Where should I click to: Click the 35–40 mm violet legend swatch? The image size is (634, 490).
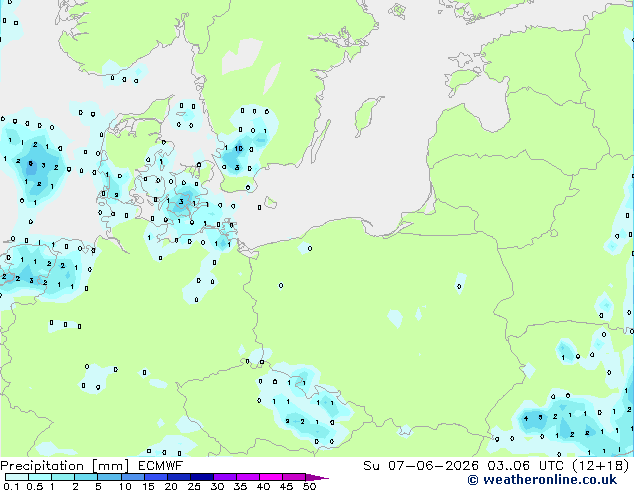point(247,477)
